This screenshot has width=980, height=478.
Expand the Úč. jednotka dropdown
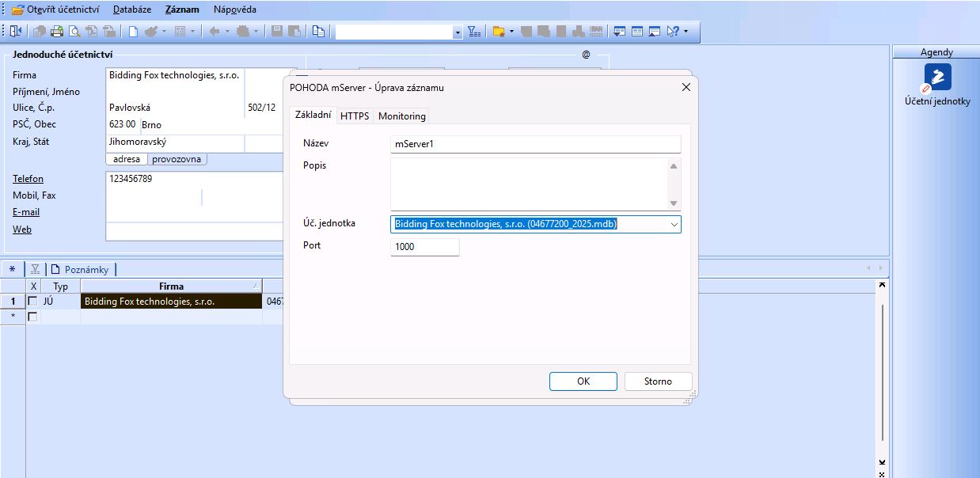pyautogui.click(x=674, y=224)
